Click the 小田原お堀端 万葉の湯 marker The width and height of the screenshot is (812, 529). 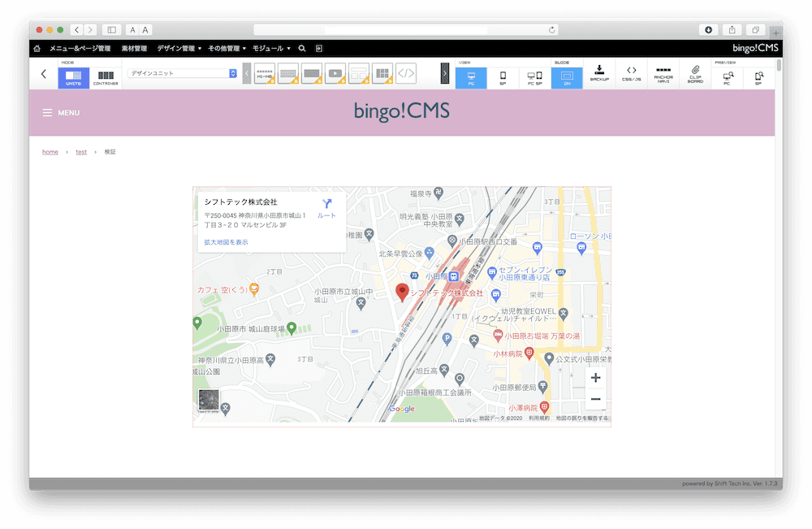click(x=498, y=336)
